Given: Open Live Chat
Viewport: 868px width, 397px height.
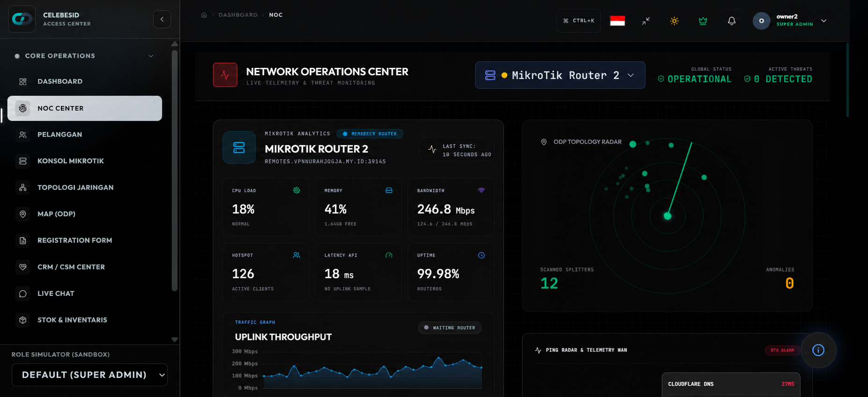Looking at the screenshot, I should click(85, 294).
